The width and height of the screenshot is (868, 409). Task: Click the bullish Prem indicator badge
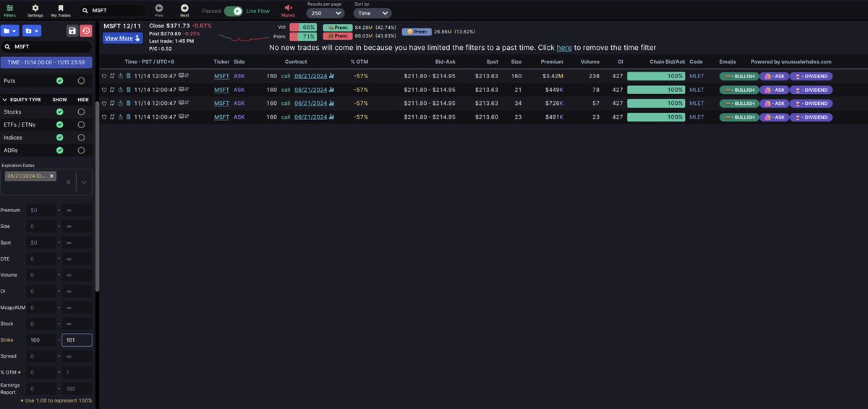(x=336, y=28)
